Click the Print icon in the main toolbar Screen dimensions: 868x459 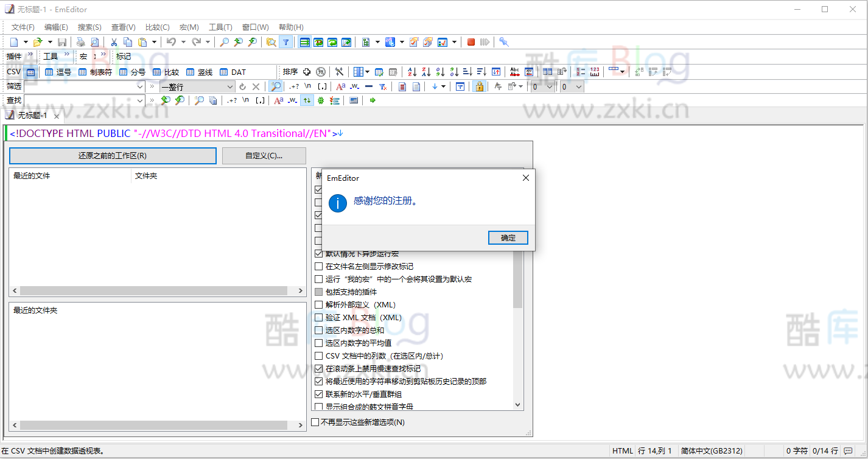coord(80,41)
